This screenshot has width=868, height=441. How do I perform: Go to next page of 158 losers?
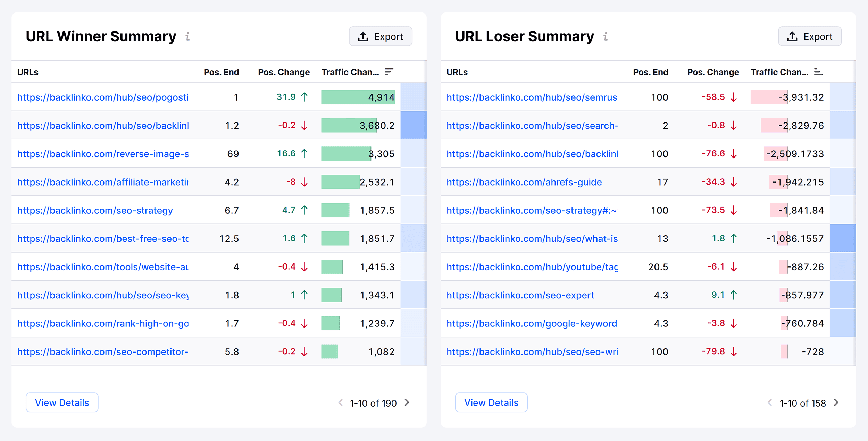[836, 402]
